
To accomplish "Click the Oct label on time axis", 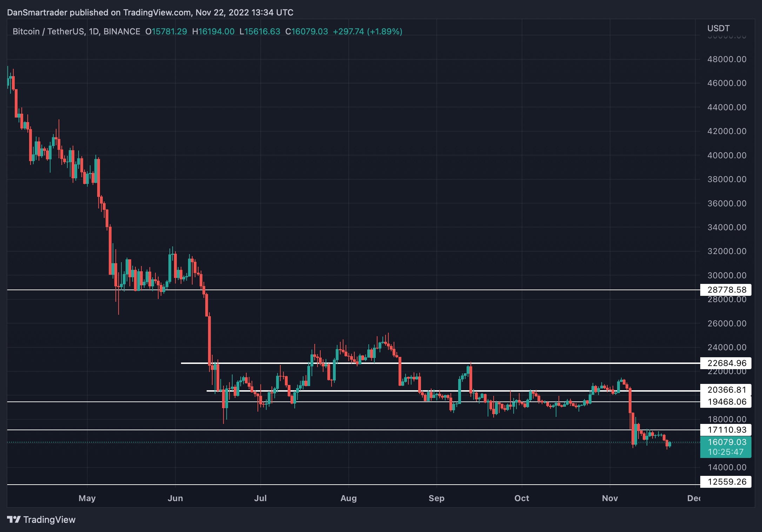I will click(x=522, y=498).
